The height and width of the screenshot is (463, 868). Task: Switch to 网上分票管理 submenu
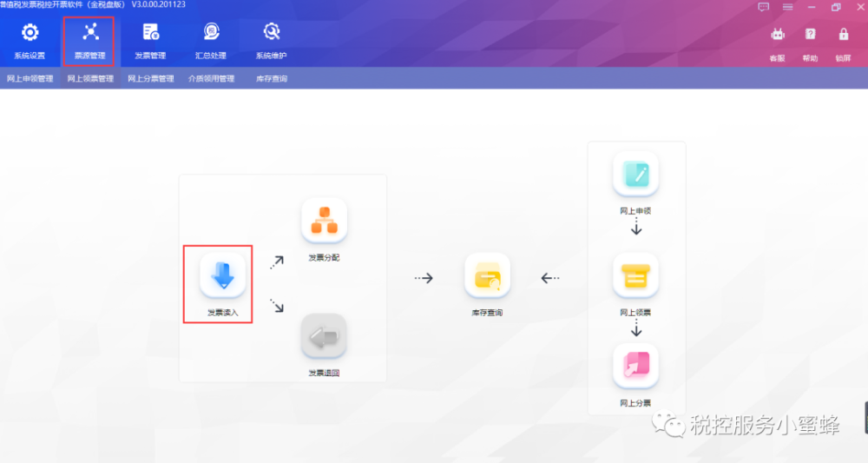(x=150, y=79)
